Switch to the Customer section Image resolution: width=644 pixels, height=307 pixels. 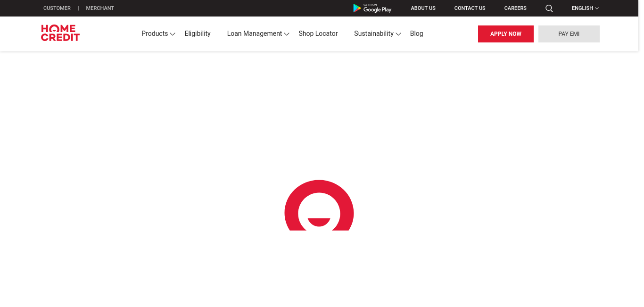pyautogui.click(x=57, y=8)
